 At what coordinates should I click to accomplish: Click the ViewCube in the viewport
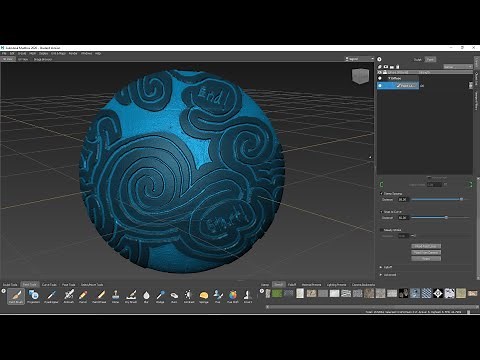coord(360,76)
